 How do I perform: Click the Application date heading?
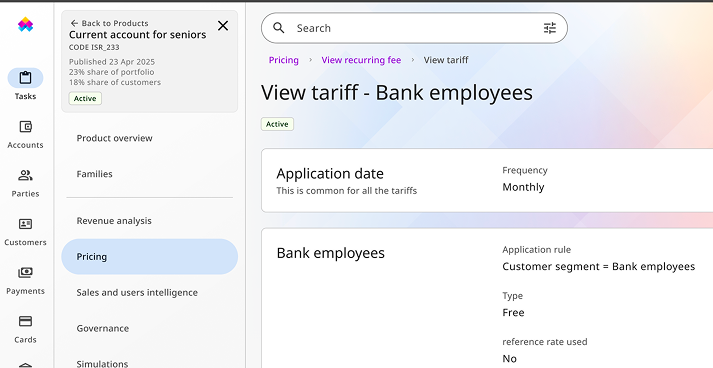coord(330,174)
